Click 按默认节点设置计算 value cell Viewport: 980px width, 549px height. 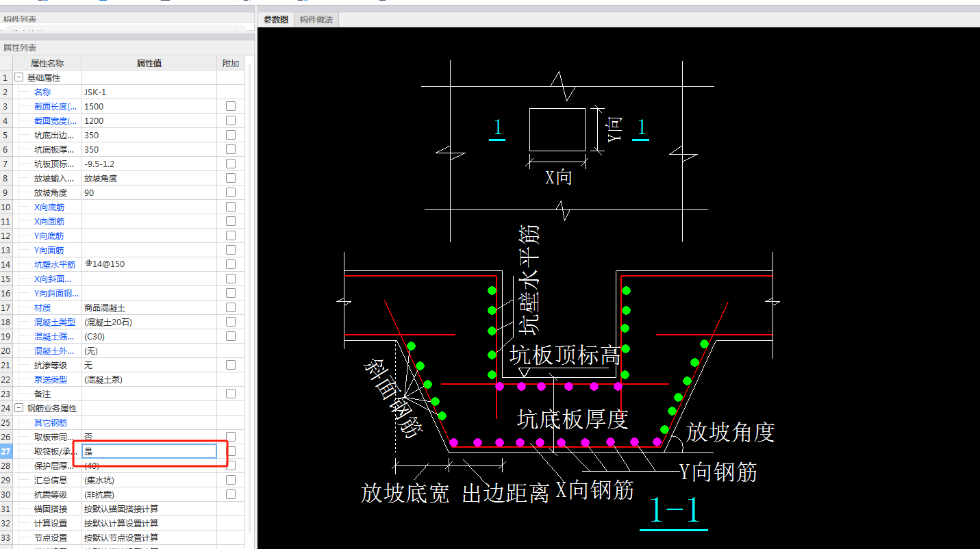(149, 537)
